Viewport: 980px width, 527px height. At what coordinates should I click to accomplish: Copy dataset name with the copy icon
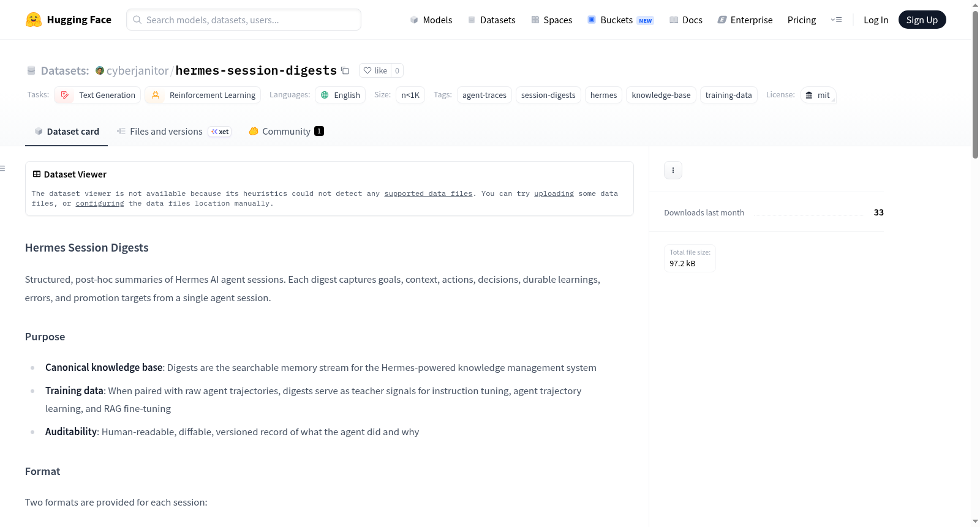345,70
